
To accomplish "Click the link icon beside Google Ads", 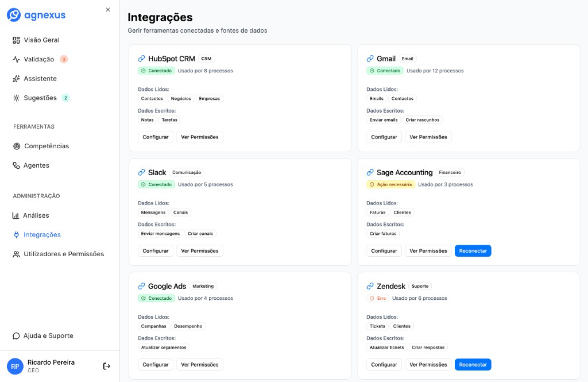I will (x=141, y=286).
